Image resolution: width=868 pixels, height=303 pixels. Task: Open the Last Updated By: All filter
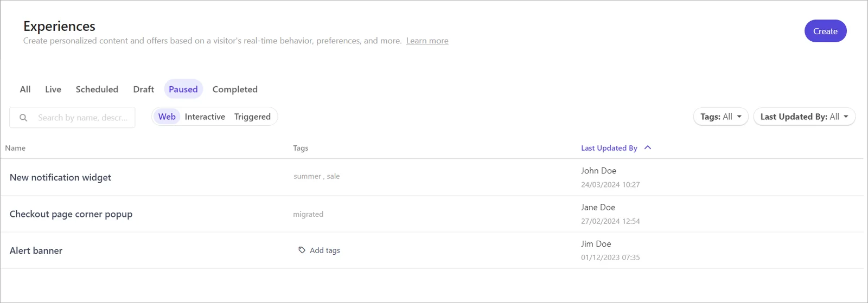click(804, 117)
